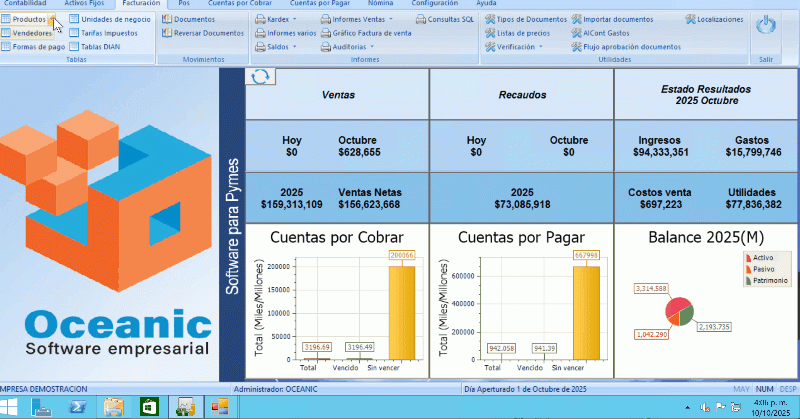The height and width of the screenshot is (419, 800).
Task: Open Auditorias reports
Action: point(344,47)
